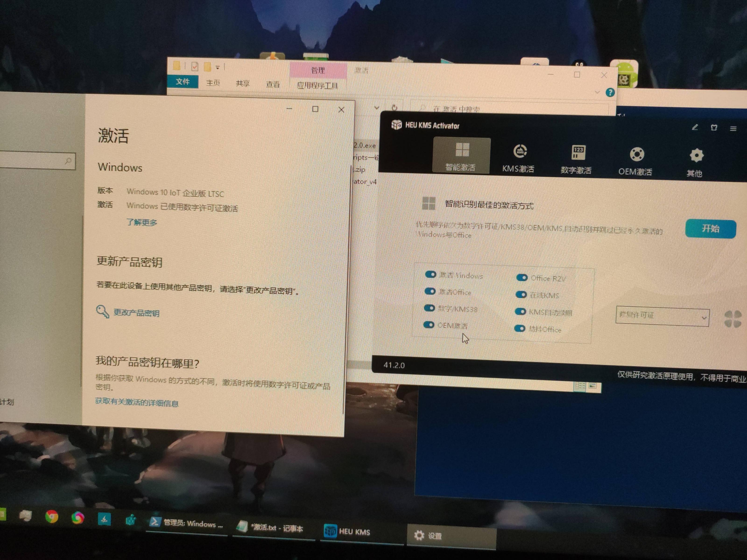Open the hamburger menu in HEU KMS Activator
Image resolution: width=747 pixels, height=560 pixels.
pyautogui.click(x=733, y=129)
